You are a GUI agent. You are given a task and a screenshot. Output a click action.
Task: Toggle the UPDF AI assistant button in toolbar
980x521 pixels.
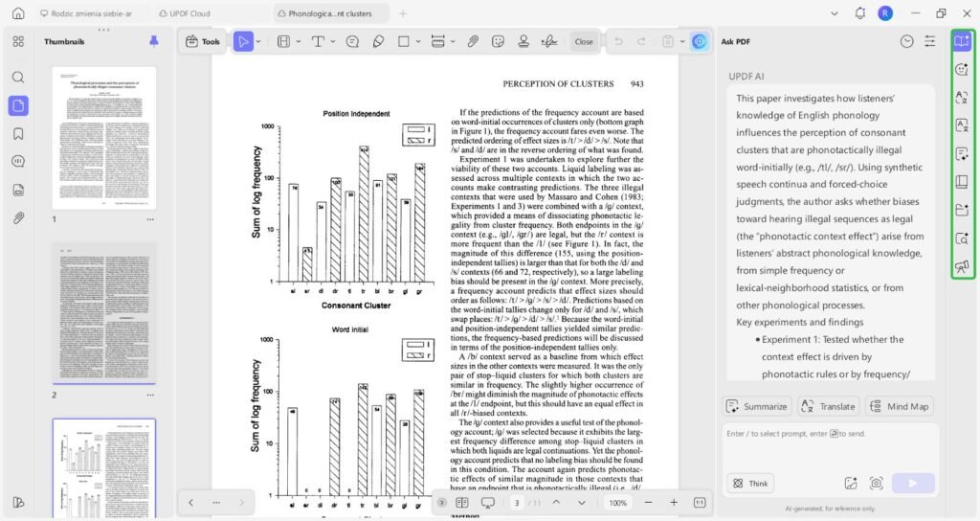coord(700,41)
